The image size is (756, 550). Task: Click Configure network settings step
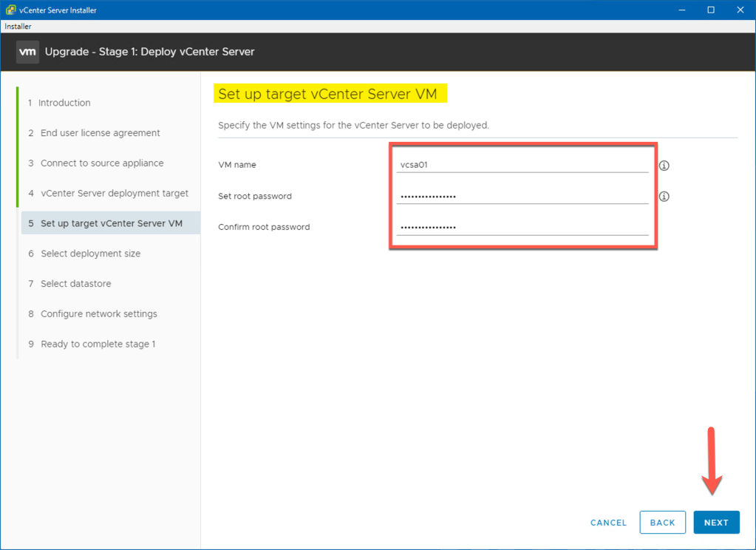point(98,314)
